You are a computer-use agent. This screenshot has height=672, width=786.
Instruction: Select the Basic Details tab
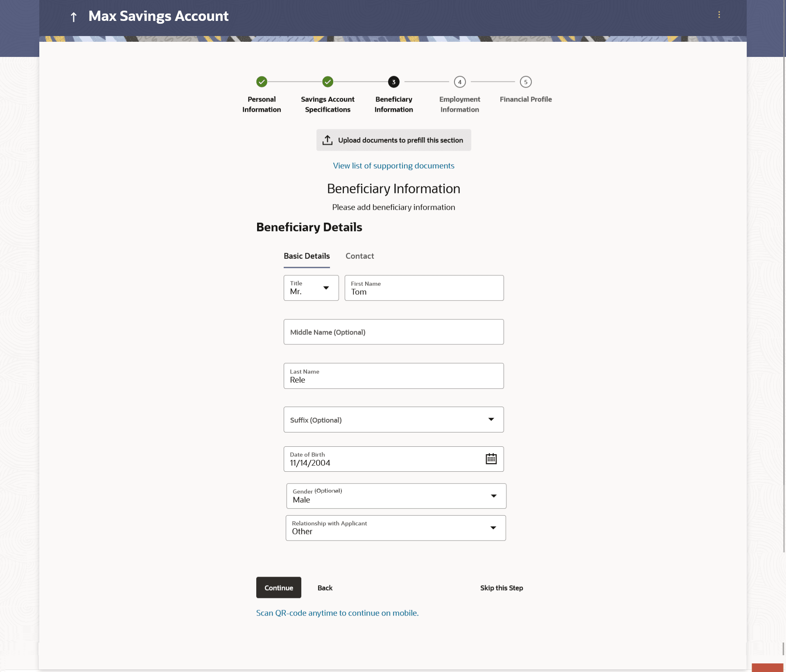tap(307, 256)
